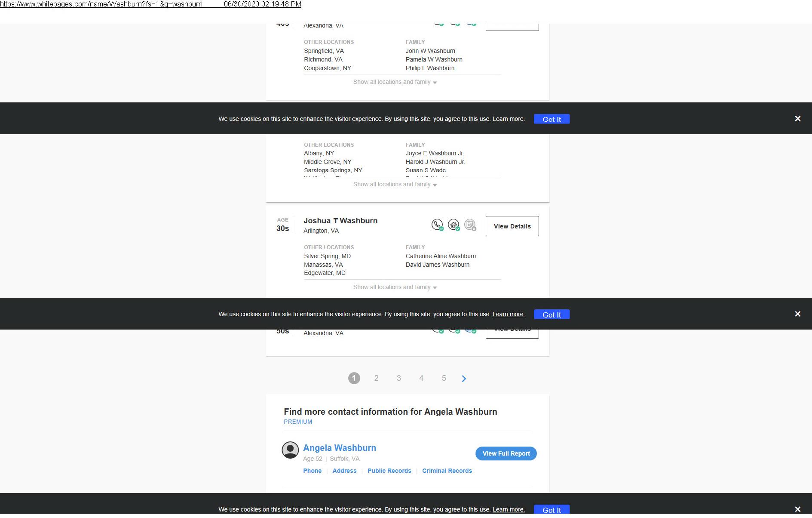Show all locations under Saratoga Springs listing
The height and width of the screenshot is (518, 812).
(395, 185)
